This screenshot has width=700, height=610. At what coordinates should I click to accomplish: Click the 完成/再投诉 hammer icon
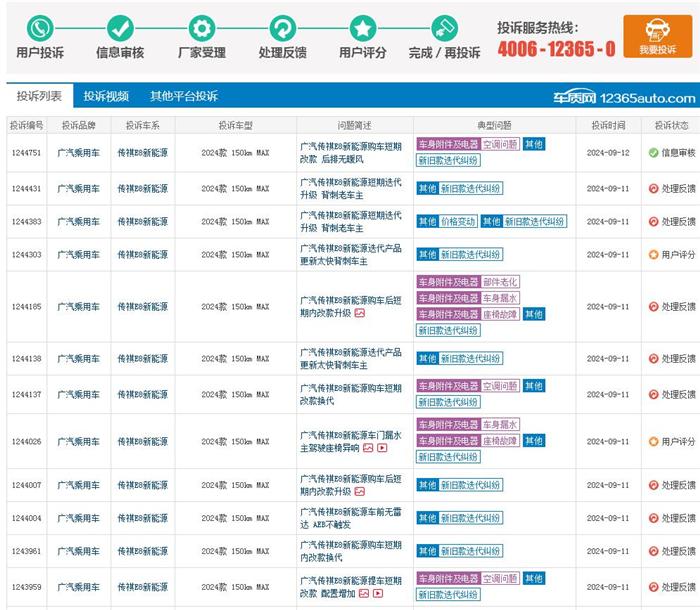point(444,28)
